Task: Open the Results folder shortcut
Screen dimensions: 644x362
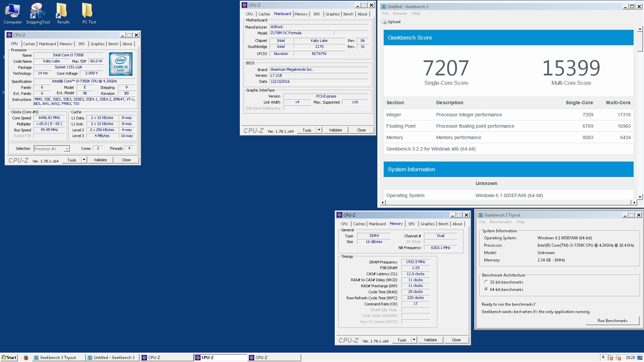Action: pyautogui.click(x=63, y=13)
